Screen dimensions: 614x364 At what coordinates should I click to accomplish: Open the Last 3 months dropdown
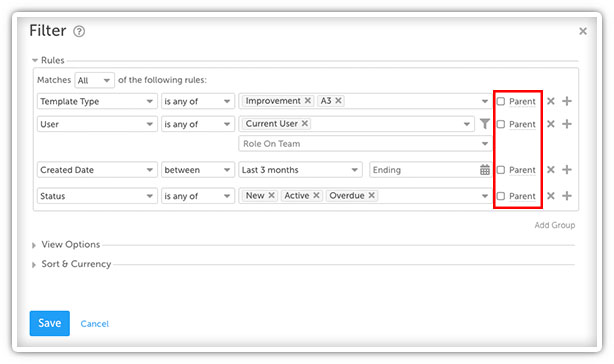tap(300, 170)
